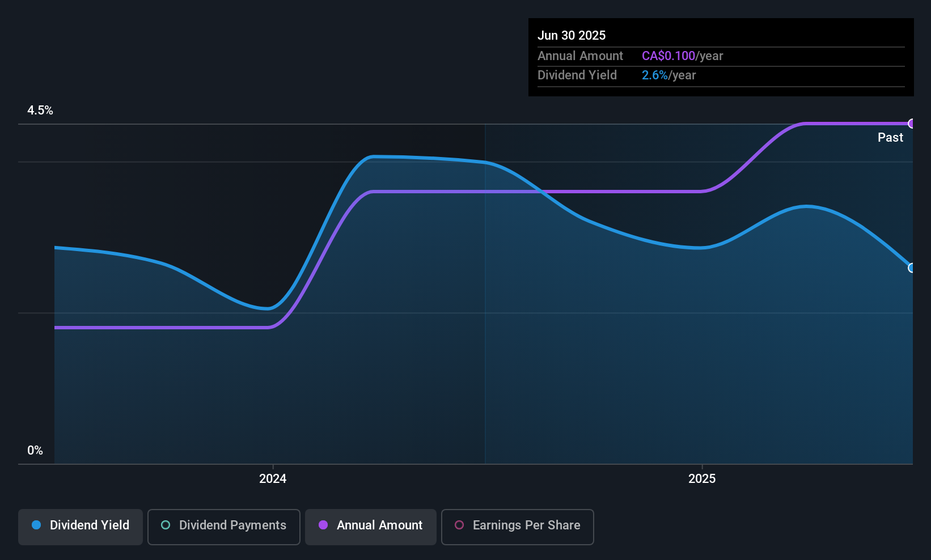Select the blue Dividend Yield endpoint marker
931x560 pixels.
coord(912,268)
